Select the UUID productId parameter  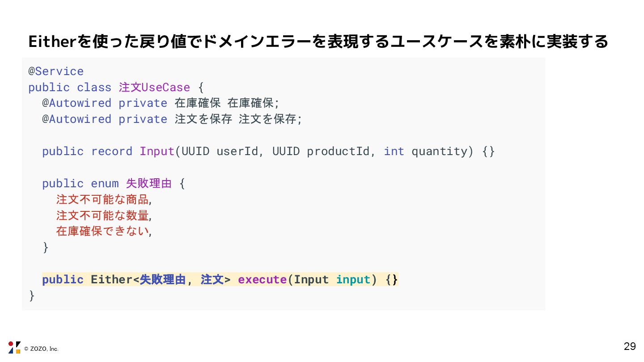[x=321, y=151]
